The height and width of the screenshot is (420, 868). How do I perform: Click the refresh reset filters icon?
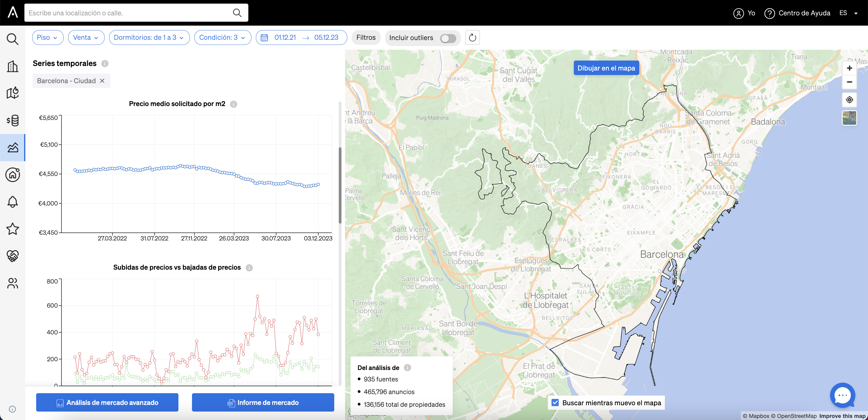tap(472, 37)
